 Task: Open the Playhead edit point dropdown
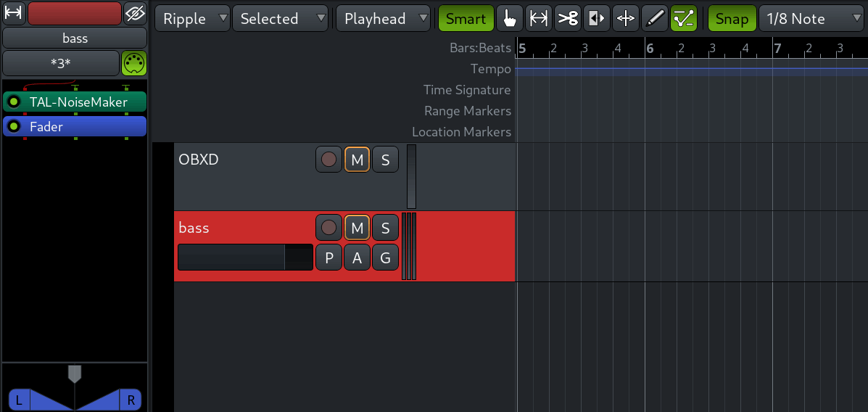(x=383, y=19)
